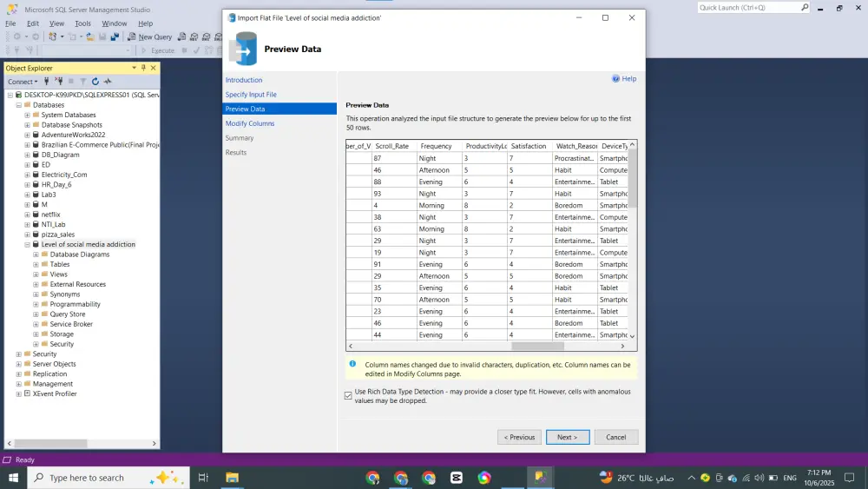This screenshot has height=489, width=868.
Task: Expand the System Databases node
Action: [27, 115]
